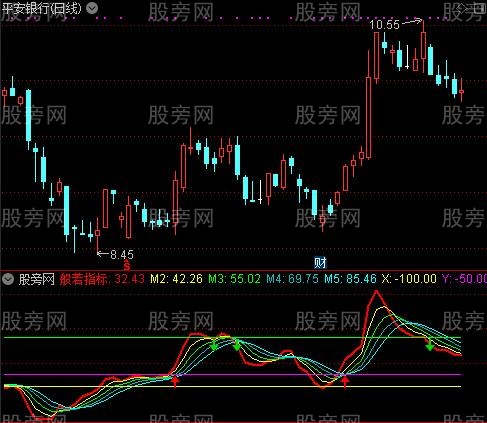Click the square window icon at top-right corner

point(480,9)
